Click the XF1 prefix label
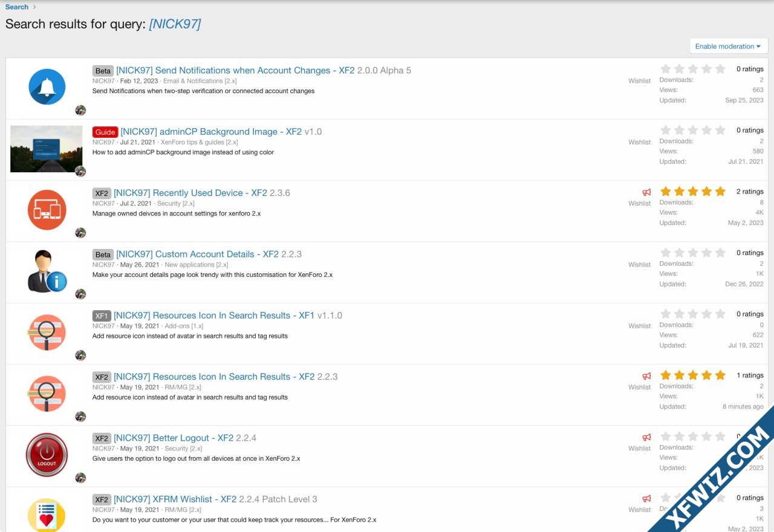The width and height of the screenshot is (774, 532). click(102, 316)
